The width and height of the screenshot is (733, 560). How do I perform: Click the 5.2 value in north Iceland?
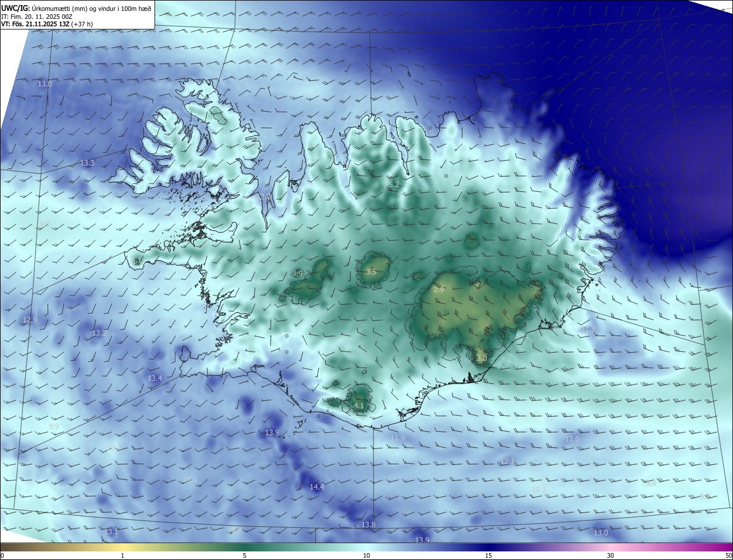coord(393,185)
